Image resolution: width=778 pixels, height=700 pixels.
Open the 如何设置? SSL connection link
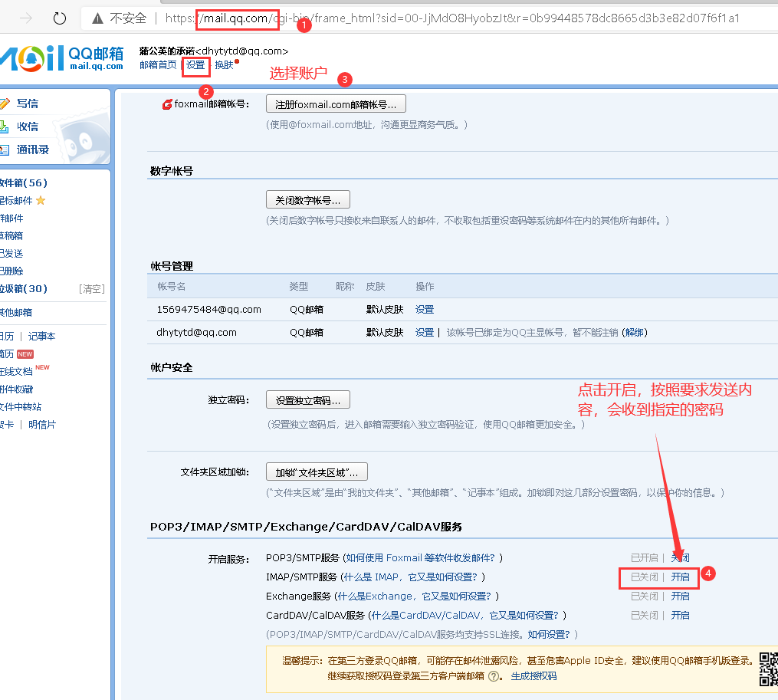pyautogui.click(x=549, y=635)
